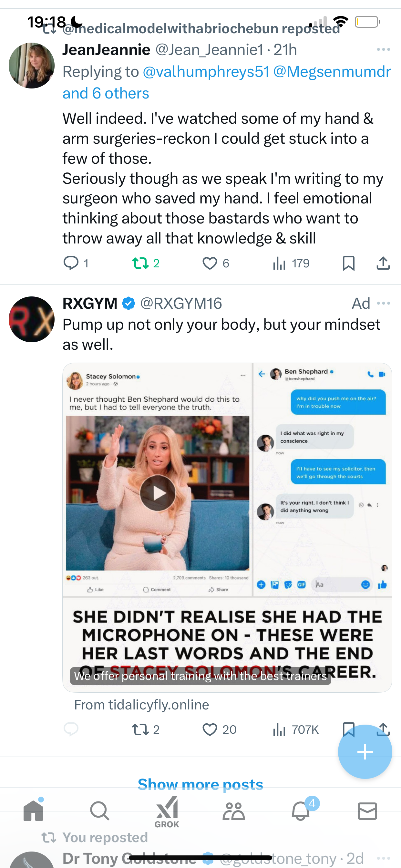Open more options on Dr Tony Goldstone post
The height and width of the screenshot is (868, 401).
384,858
